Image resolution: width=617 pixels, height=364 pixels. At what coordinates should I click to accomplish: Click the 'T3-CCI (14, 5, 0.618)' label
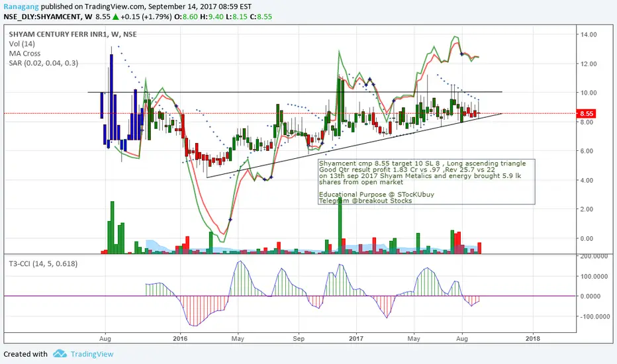tap(43, 263)
